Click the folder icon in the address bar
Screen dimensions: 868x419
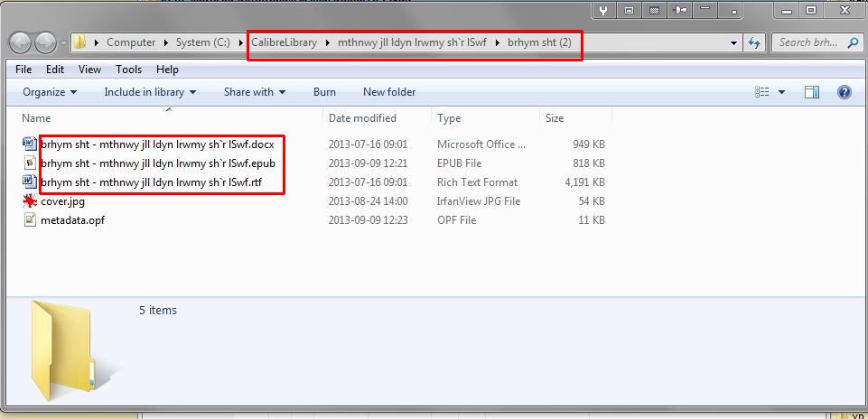coord(80,42)
